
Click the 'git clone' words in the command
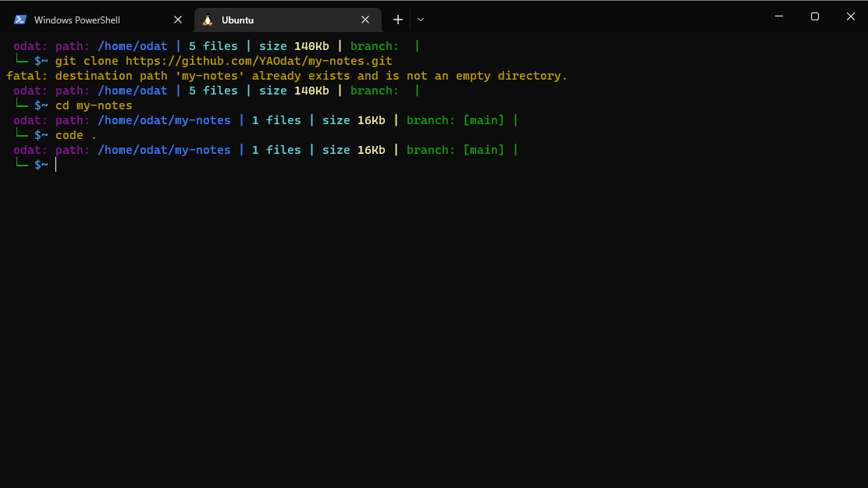click(87, 61)
